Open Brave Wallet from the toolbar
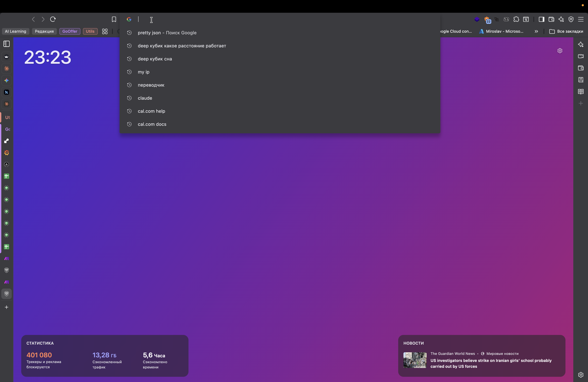The image size is (588, 382). pyautogui.click(x=551, y=19)
